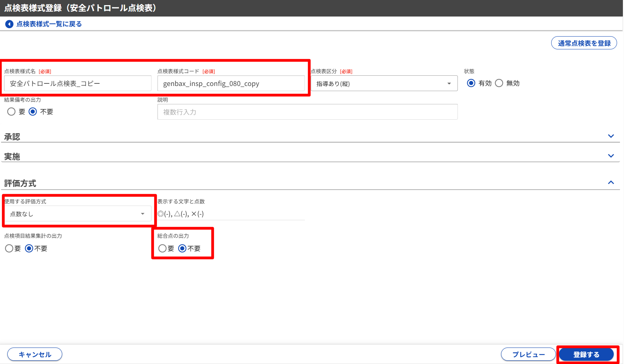
Task: Click the back arrow circle icon
Action: [9, 24]
